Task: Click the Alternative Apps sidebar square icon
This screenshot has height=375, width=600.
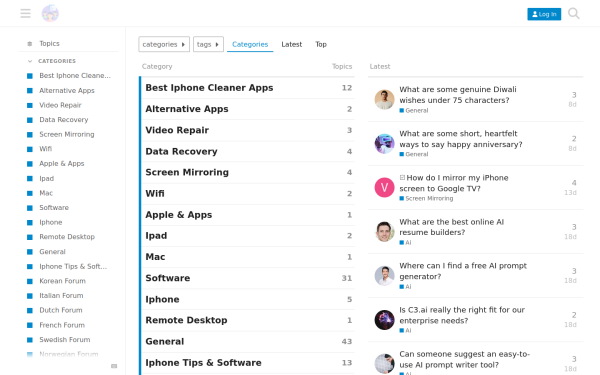Action: pos(30,91)
